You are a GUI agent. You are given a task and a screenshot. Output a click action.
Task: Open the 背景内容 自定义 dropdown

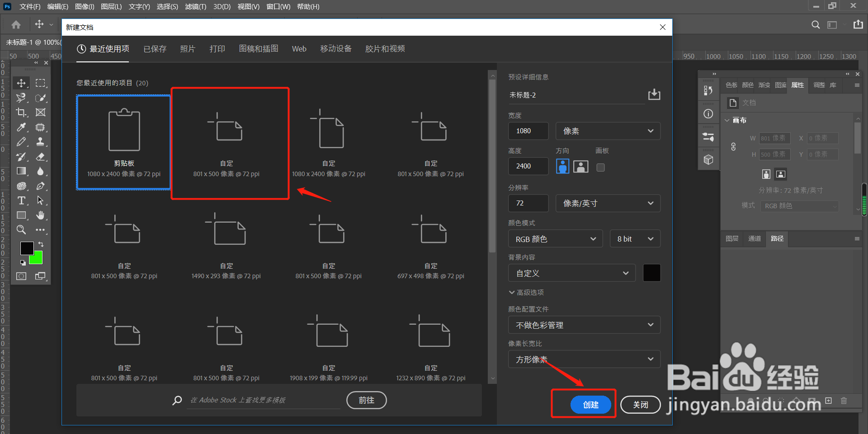pyautogui.click(x=572, y=273)
